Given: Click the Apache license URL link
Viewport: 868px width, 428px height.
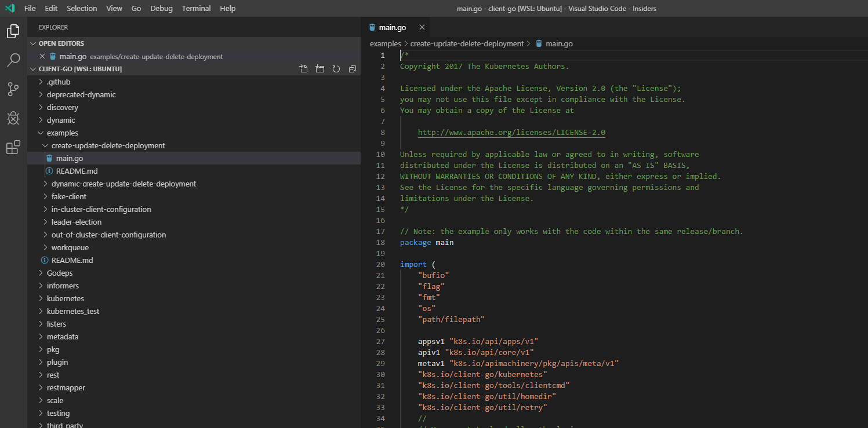Looking at the screenshot, I should 511,133.
